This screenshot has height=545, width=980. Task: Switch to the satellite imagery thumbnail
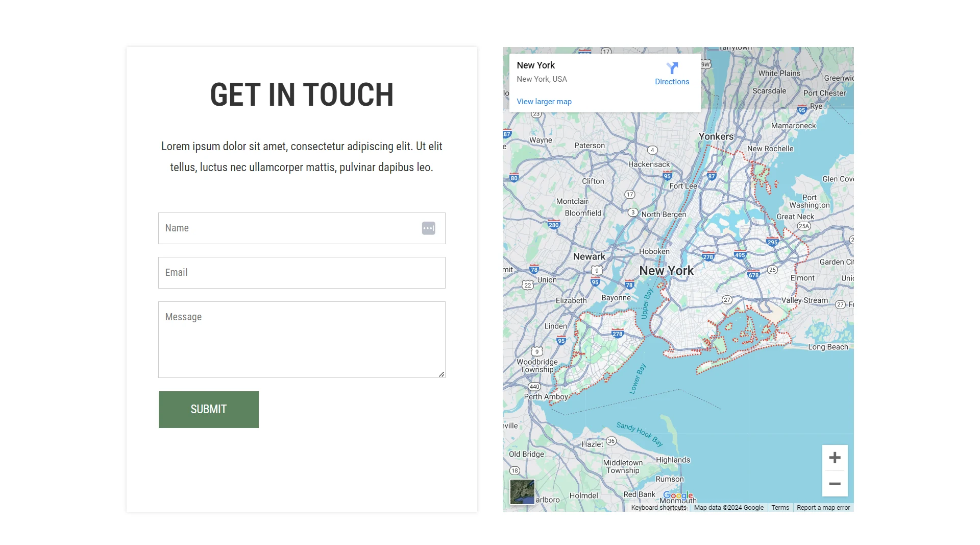pos(522,492)
